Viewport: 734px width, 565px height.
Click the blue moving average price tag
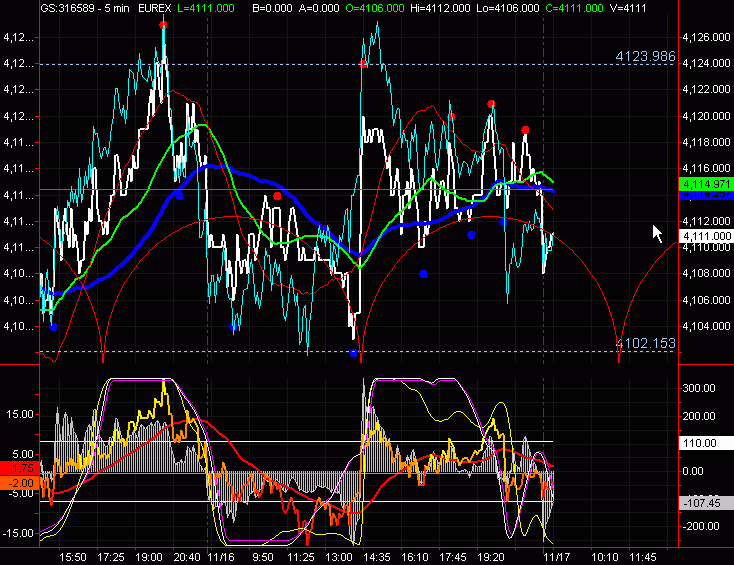click(x=705, y=194)
